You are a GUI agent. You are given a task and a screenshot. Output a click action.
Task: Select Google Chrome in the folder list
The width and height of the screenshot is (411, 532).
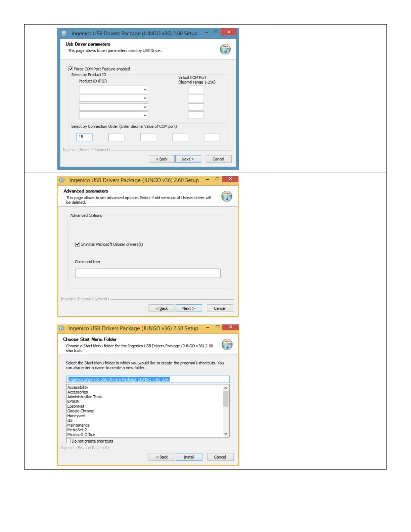click(x=81, y=411)
